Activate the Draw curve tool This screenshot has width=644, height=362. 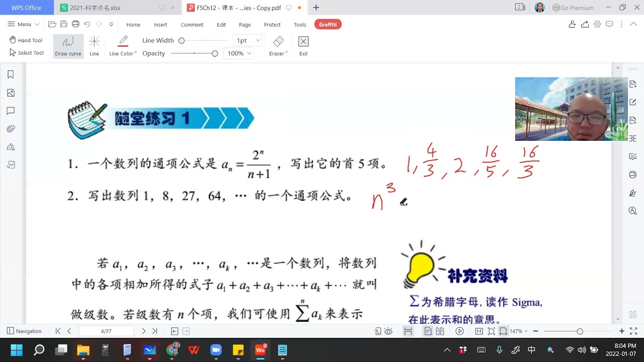68,46
